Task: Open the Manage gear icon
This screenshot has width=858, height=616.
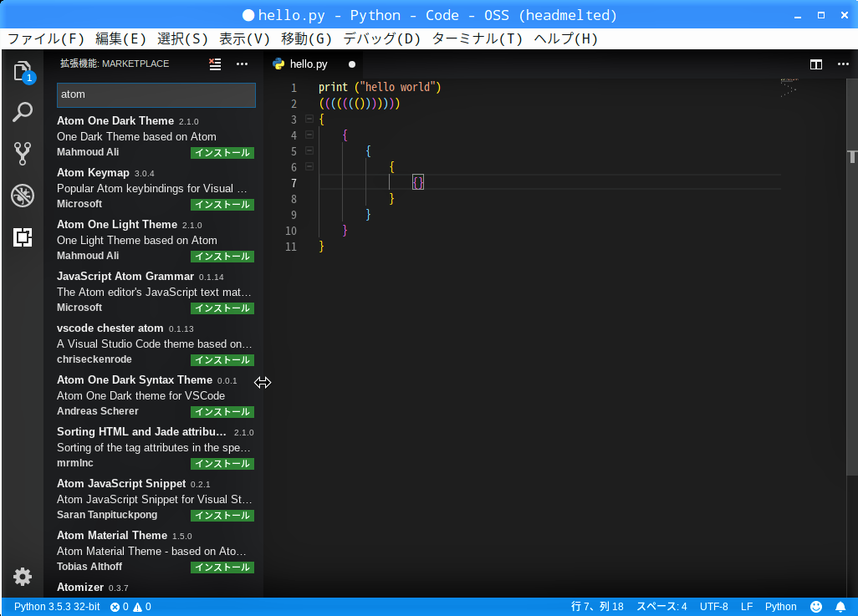Action: (23, 576)
